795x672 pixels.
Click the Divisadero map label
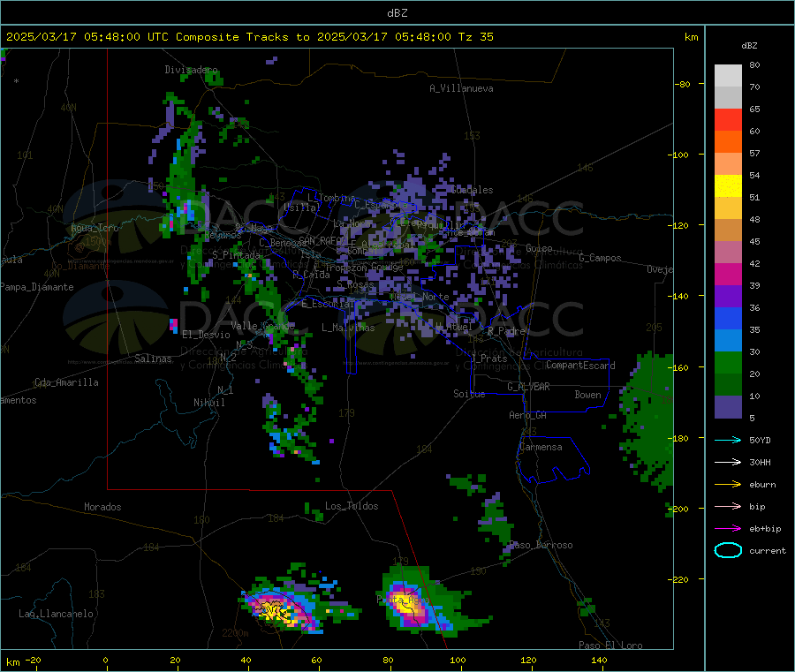(191, 70)
